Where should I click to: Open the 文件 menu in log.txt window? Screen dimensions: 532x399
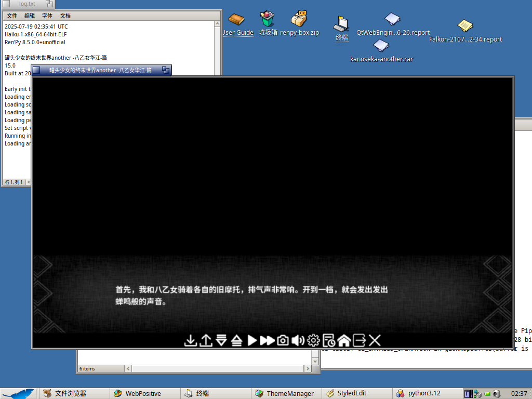click(12, 16)
